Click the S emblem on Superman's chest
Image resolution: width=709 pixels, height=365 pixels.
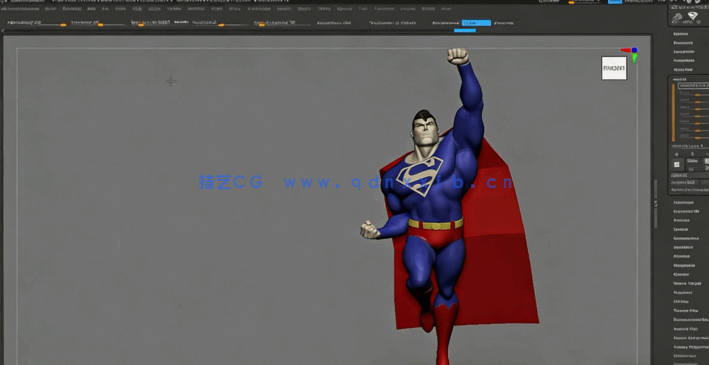(419, 175)
